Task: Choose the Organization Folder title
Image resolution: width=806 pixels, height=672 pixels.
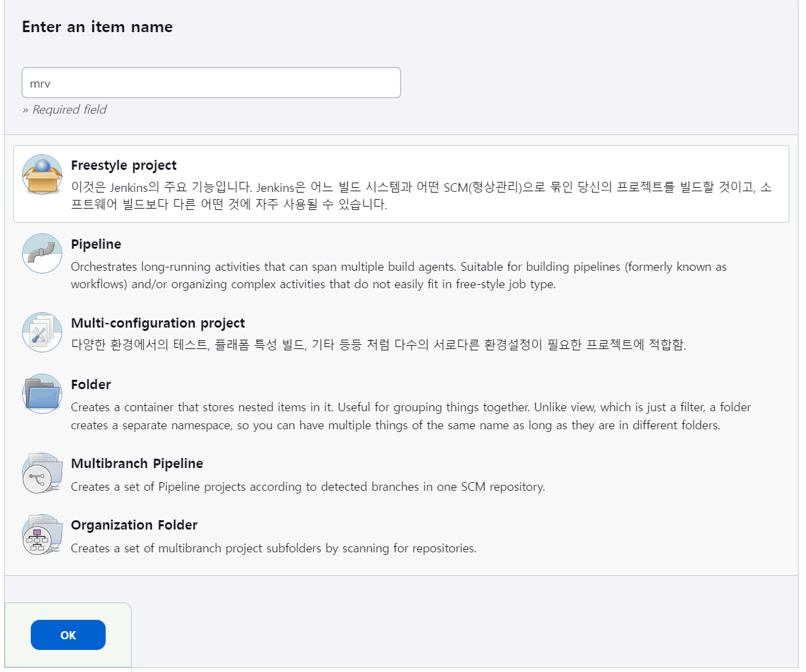Action: click(134, 525)
